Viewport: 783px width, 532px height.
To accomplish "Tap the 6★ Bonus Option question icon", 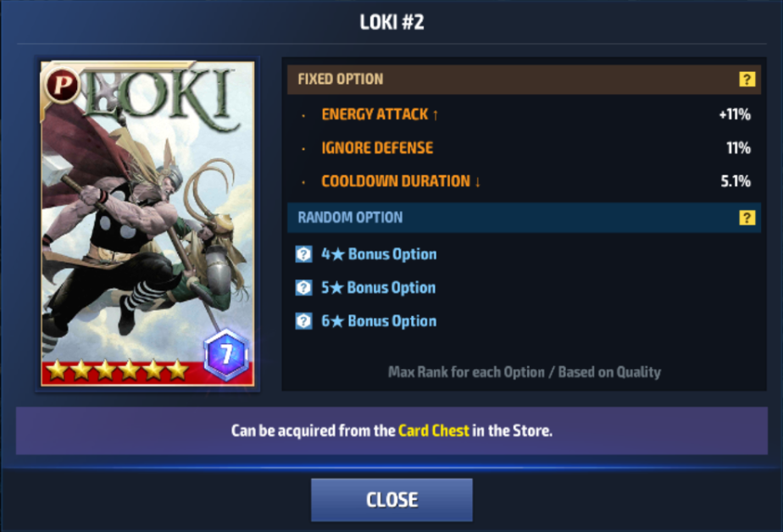I will (303, 321).
